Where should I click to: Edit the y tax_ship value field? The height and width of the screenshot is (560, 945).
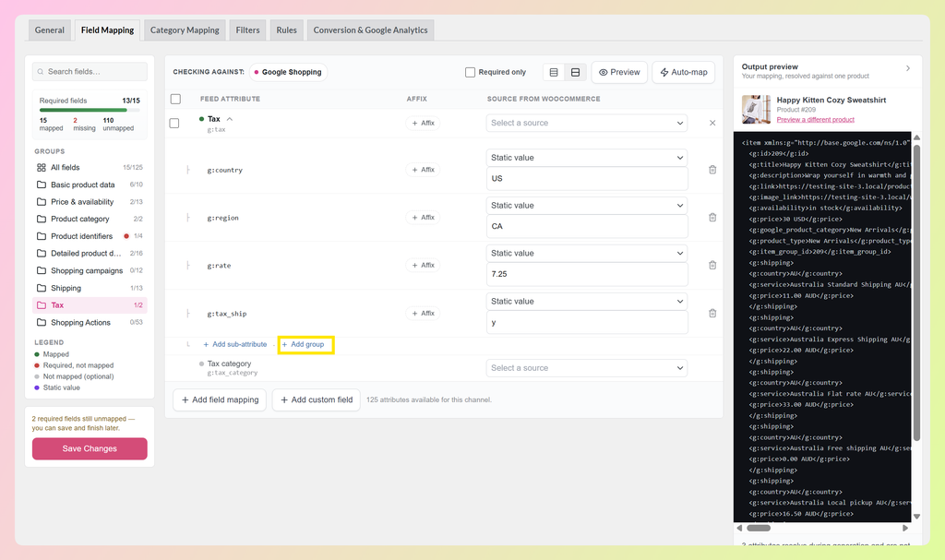587,323
